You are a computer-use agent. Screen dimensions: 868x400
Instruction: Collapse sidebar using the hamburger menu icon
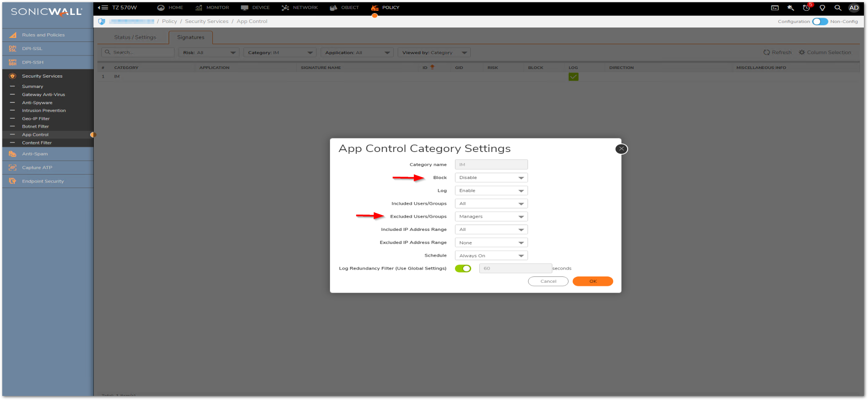point(103,8)
